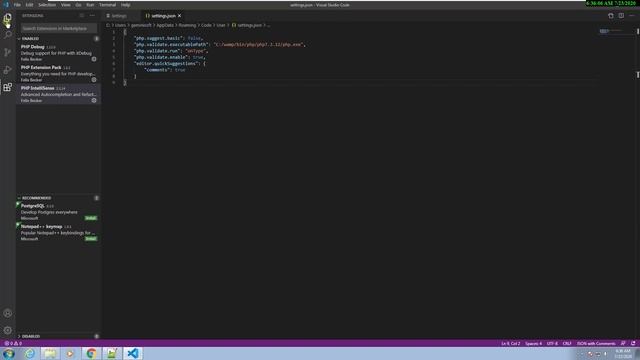Click the system clock in taskbar tray
640x360 pixels.
pos(623,353)
